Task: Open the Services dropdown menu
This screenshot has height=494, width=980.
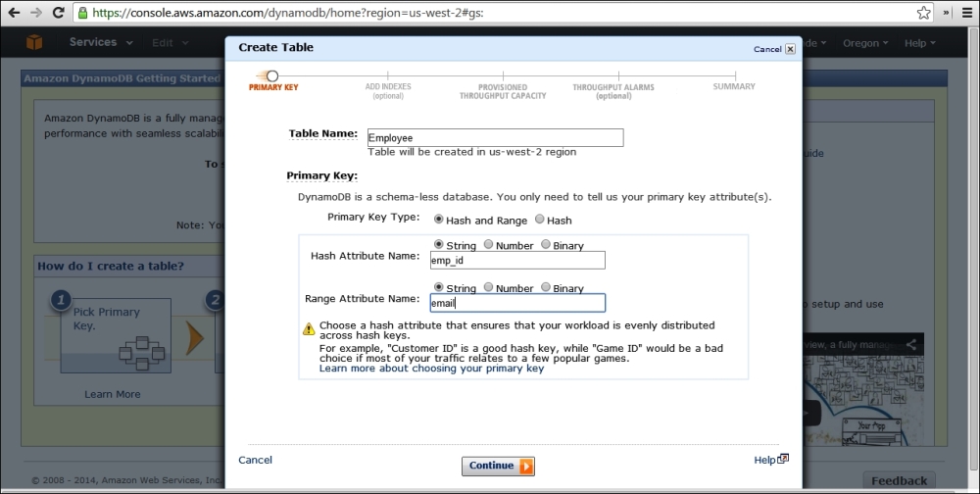Action: [x=101, y=42]
